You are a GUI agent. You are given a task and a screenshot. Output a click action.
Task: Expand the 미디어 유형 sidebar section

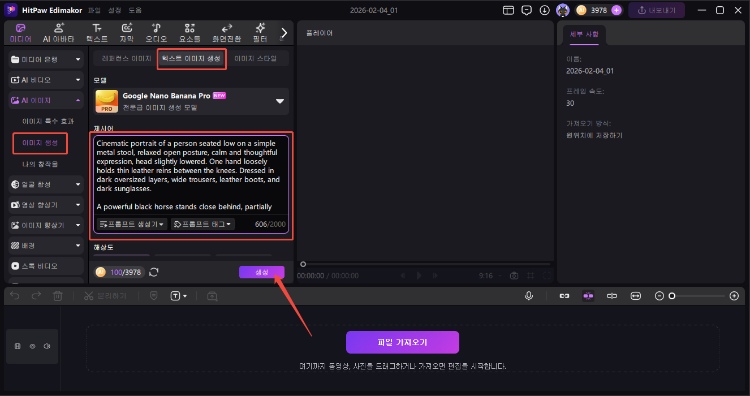pyautogui.click(x=46, y=59)
